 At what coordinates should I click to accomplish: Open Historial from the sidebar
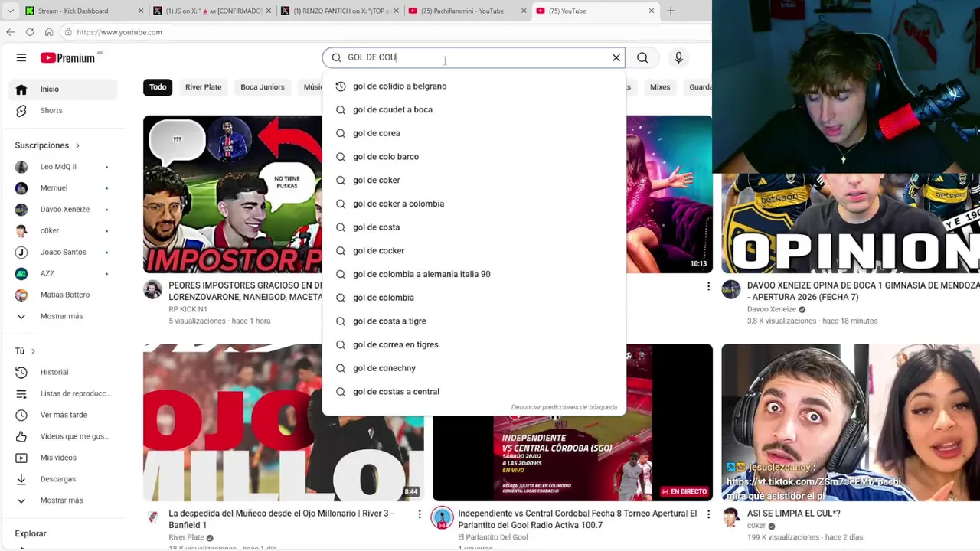tap(64, 372)
